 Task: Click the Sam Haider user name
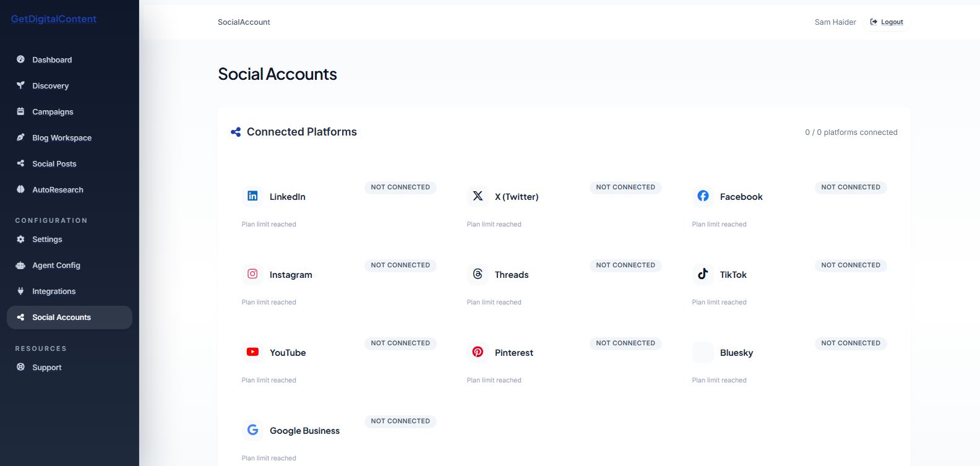835,22
